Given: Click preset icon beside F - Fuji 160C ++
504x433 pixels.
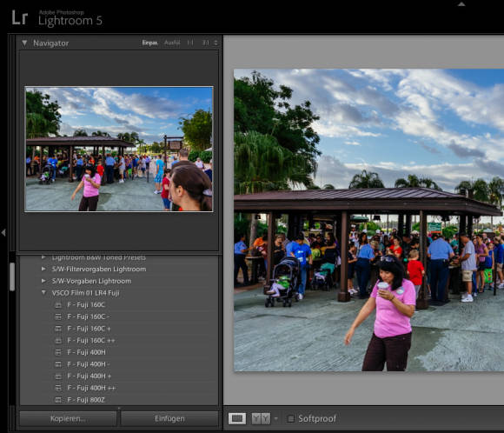Looking at the screenshot, I should (x=58, y=341).
